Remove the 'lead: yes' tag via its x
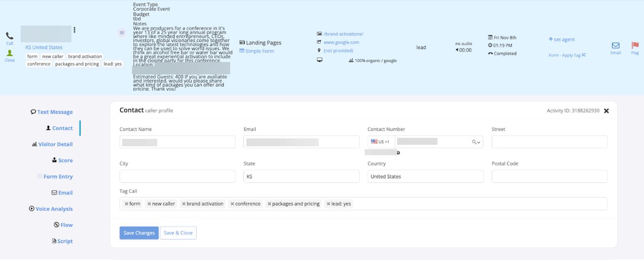The image size is (644, 261). (x=328, y=204)
